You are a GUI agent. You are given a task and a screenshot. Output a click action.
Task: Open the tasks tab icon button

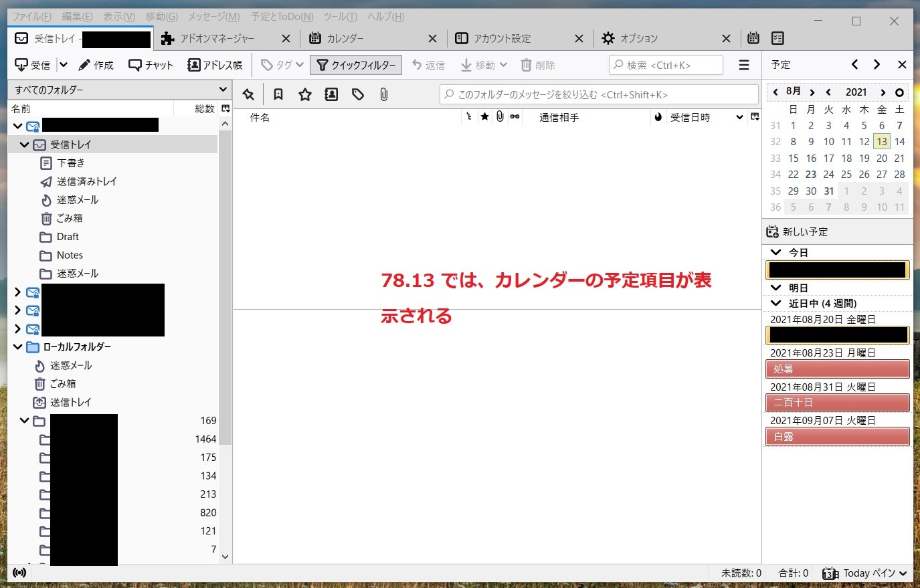point(777,38)
